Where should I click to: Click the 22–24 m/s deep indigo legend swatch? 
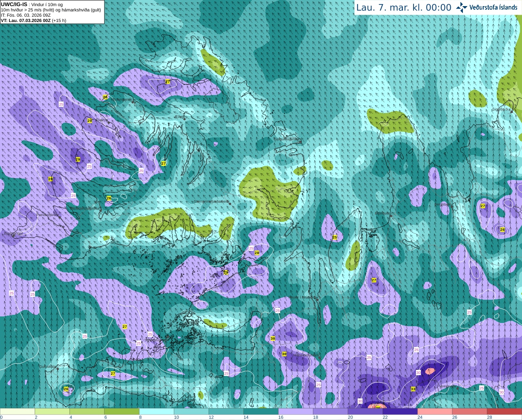400,411
